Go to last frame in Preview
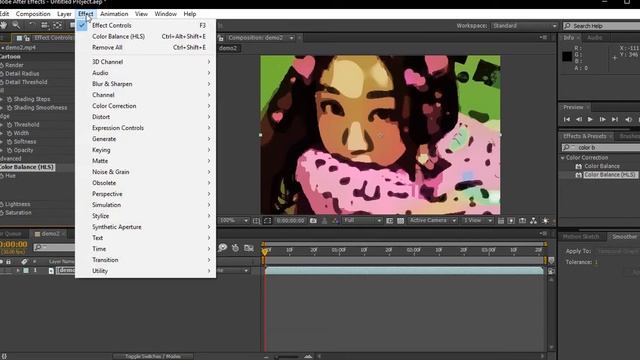This screenshot has height=360, width=640. point(615,120)
